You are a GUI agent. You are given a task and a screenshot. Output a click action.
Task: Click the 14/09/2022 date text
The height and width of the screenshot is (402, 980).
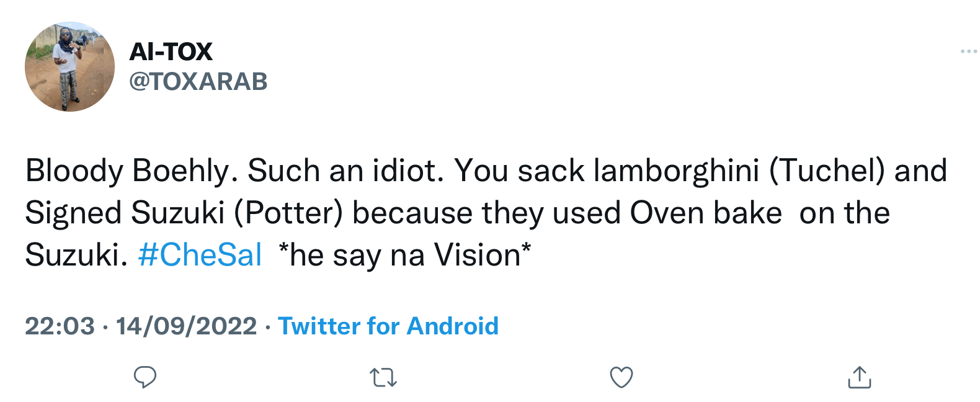[x=187, y=326]
